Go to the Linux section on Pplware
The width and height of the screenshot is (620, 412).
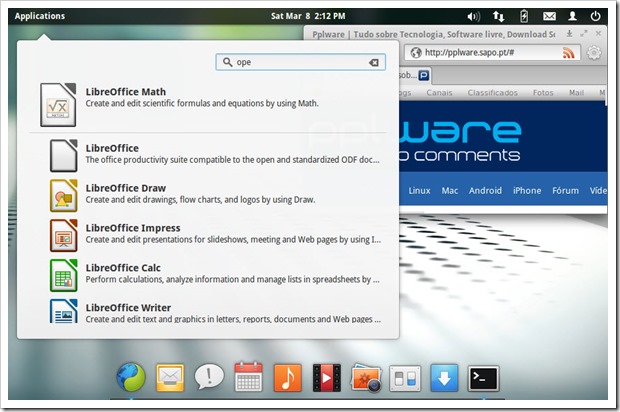coord(419,191)
